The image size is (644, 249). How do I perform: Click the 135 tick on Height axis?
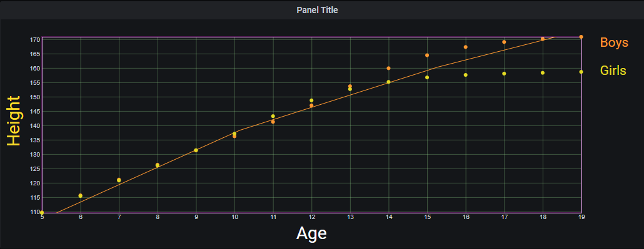[35, 140]
